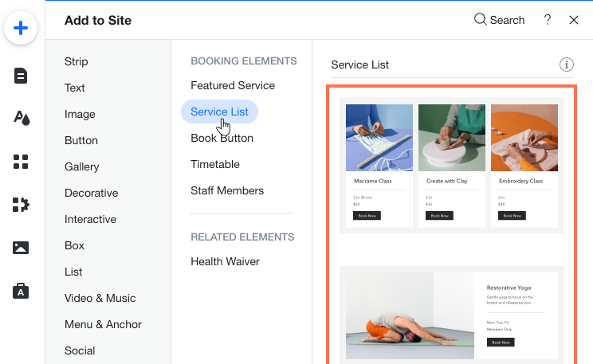Choose the Featured Service booking element
The image size is (593, 364).
click(x=233, y=85)
